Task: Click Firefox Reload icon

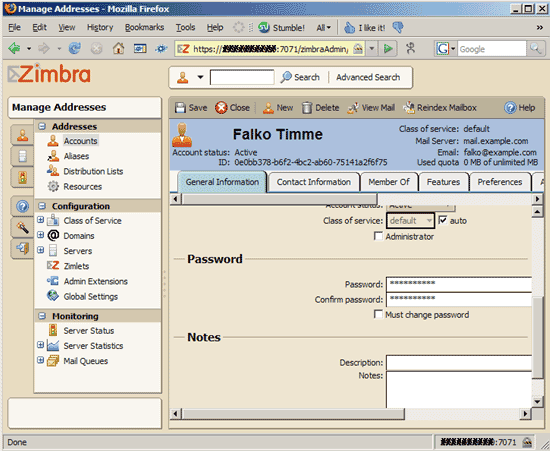Action: coord(74,48)
